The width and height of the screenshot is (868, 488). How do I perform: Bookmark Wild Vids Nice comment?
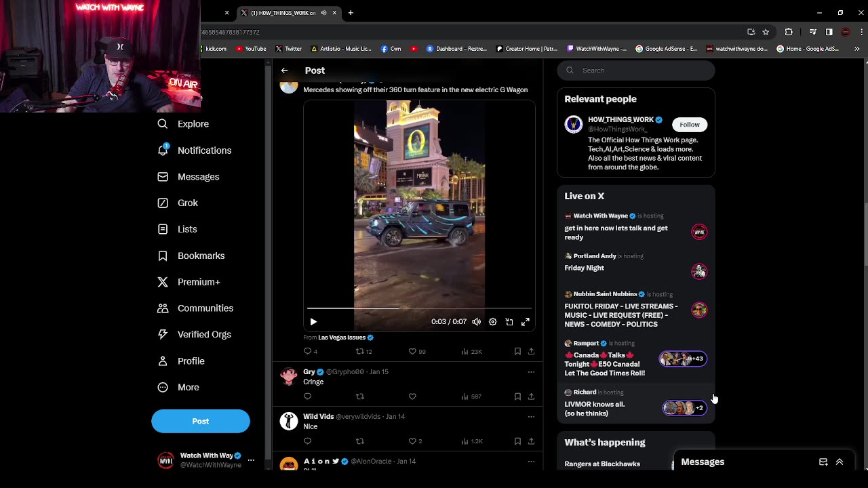pyautogui.click(x=517, y=441)
